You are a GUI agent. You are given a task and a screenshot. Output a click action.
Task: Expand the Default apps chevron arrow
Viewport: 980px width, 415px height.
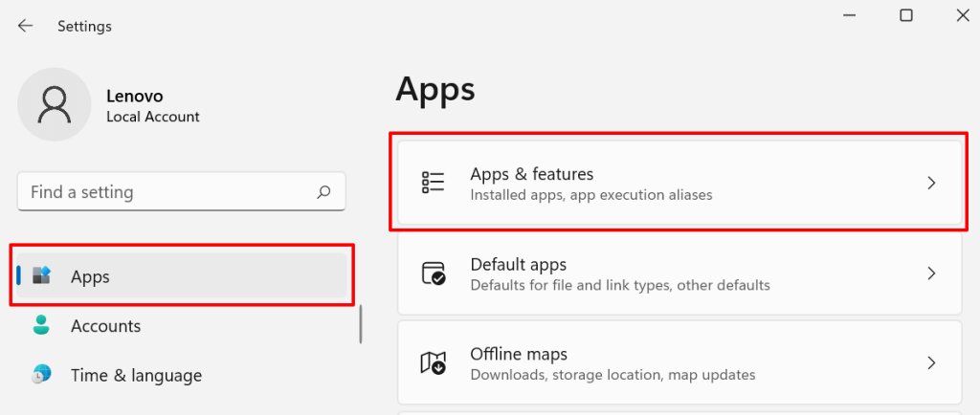pyautogui.click(x=931, y=273)
